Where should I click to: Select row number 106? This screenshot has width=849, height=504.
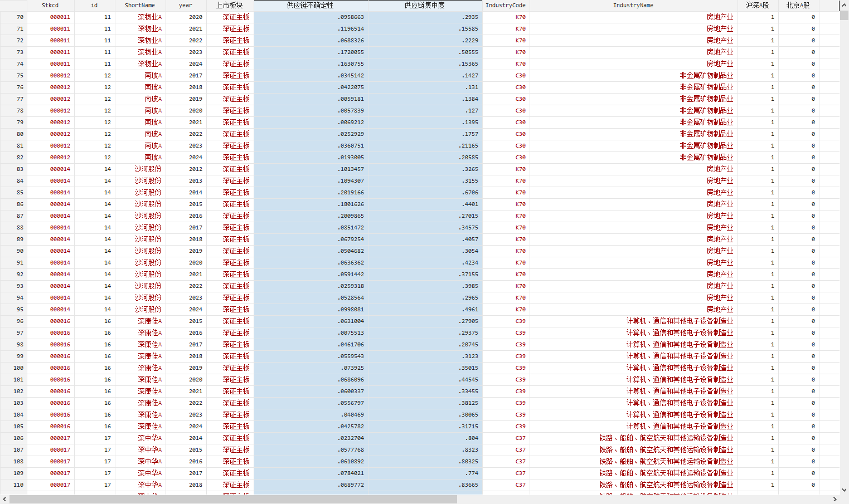[x=13, y=438]
